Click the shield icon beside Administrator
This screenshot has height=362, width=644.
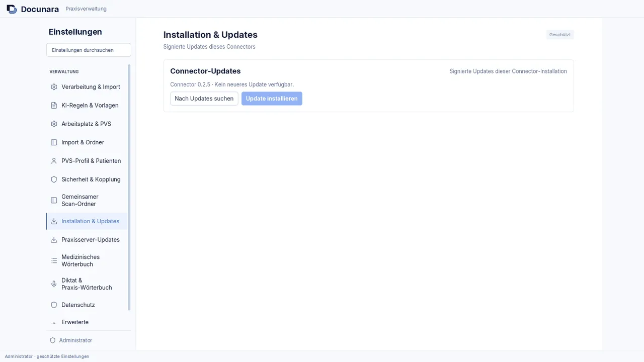point(53,340)
